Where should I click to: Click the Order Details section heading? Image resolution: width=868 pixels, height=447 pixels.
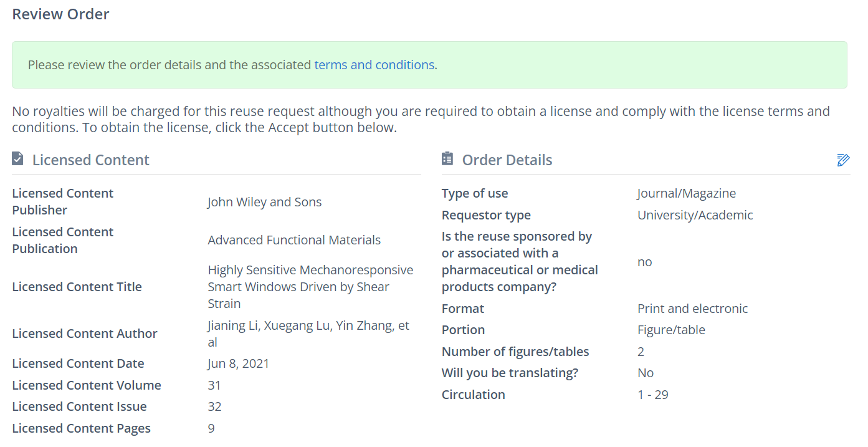click(507, 160)
